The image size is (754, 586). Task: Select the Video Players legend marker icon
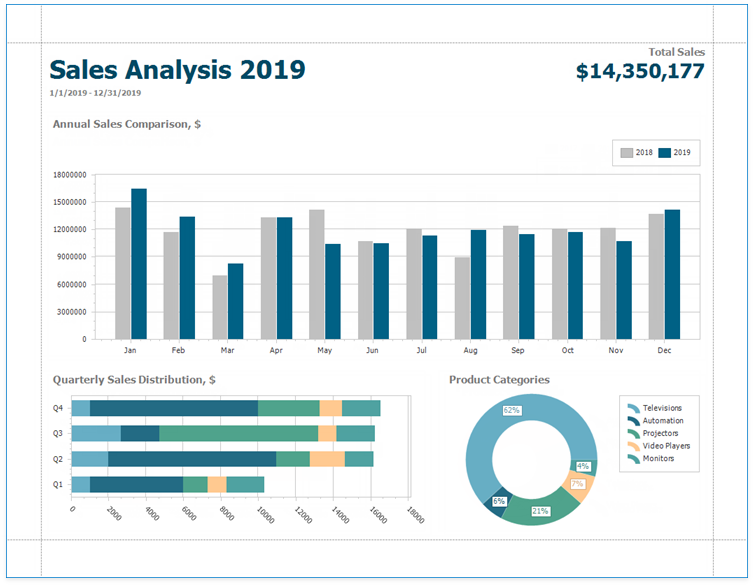point(633,446)
